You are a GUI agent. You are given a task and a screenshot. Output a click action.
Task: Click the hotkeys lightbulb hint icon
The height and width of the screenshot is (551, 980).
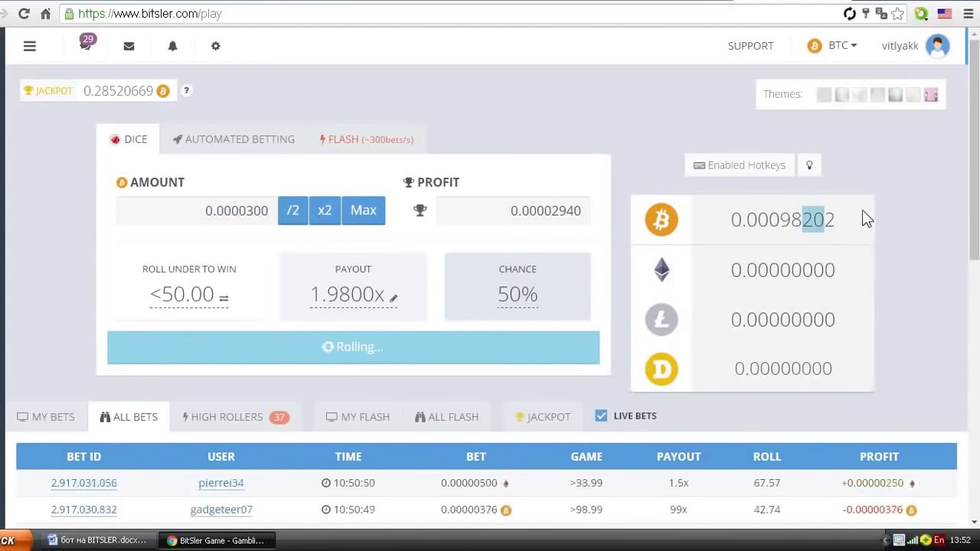click(x=809, y=165)
